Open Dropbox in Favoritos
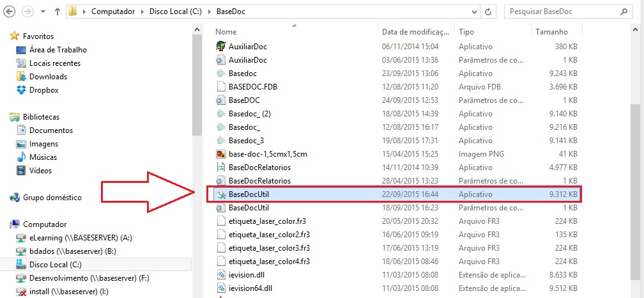644x298 pixels. [44, 90]
